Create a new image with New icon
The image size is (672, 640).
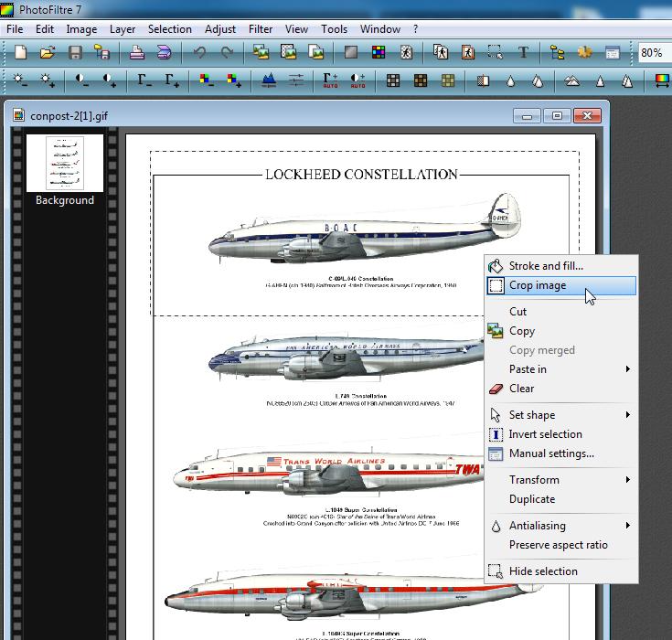coord(20,53)
